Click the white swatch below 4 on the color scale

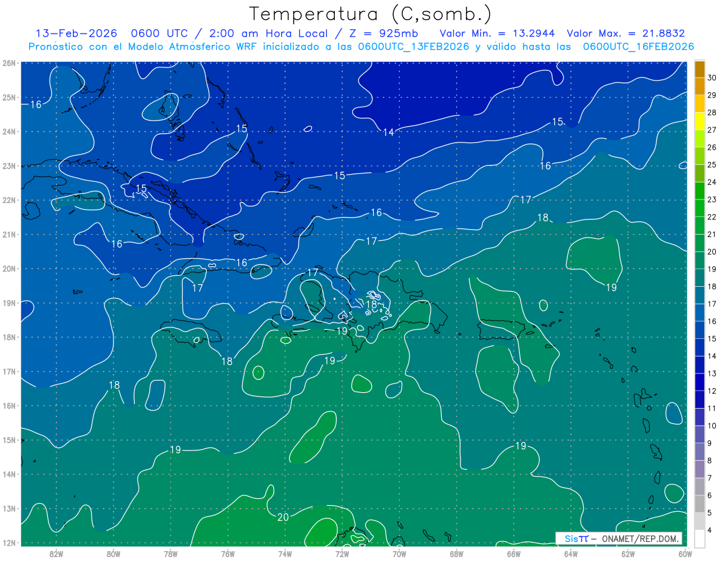(x=699, y=538)
